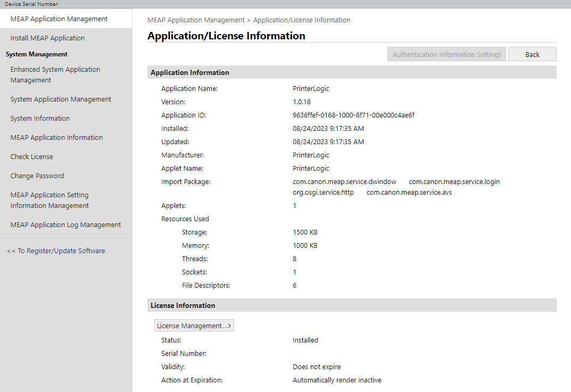Click Memory value 1000 KB
571x392 pixels.
305,246
